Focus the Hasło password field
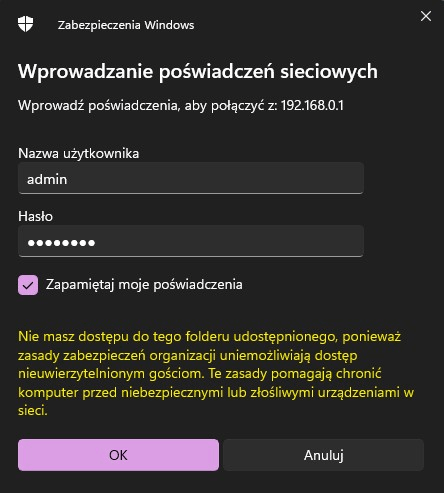Image resolution: width=444 pixels, height=493 pixels. (x=191, y=241)
